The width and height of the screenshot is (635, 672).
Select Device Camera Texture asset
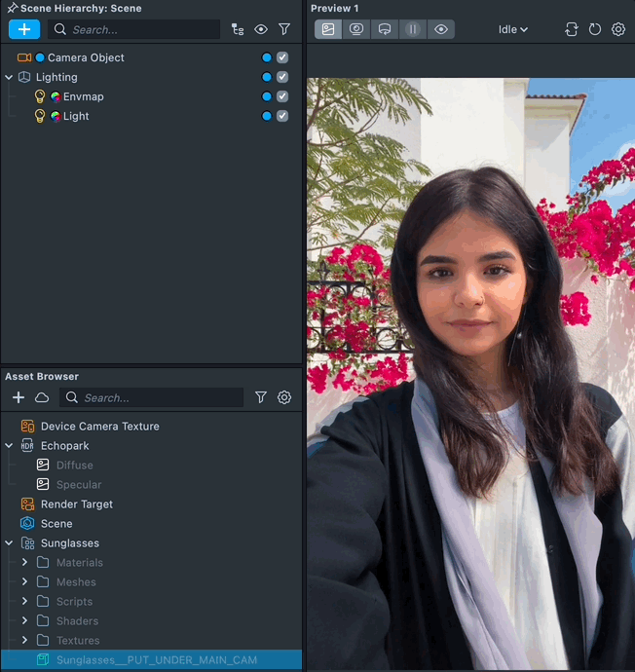(x=99, y=426)
